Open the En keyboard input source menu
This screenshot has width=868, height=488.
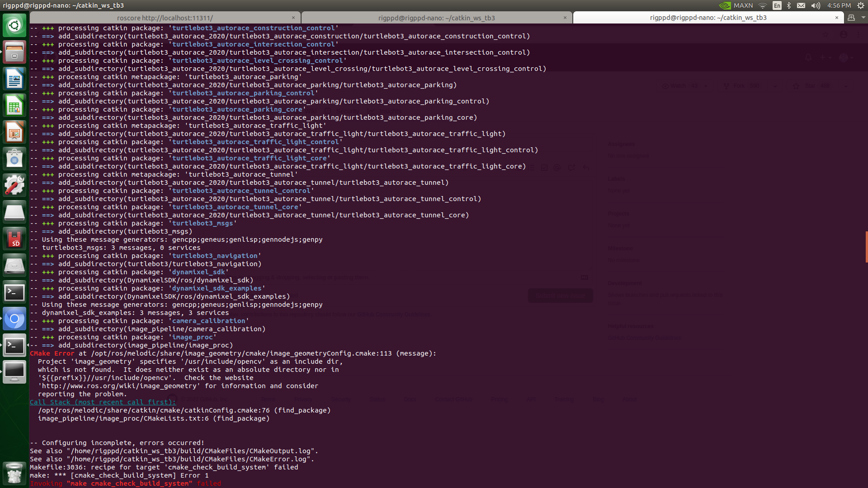777,5
